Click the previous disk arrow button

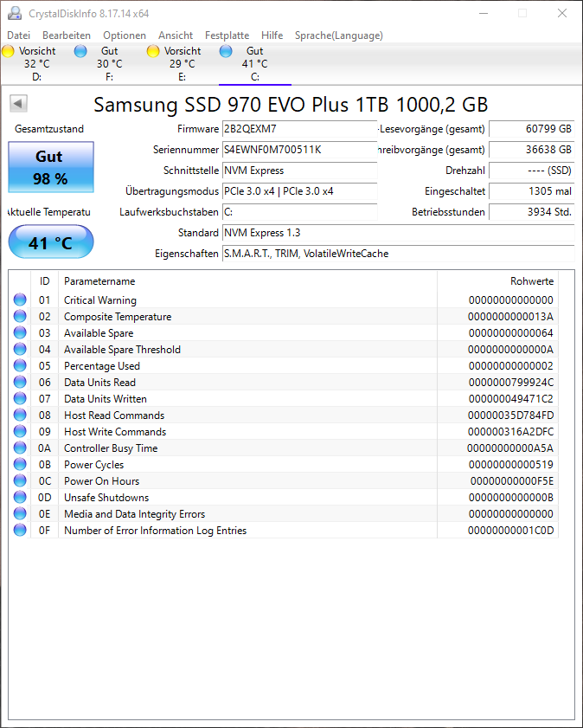[x=18, y=103]
